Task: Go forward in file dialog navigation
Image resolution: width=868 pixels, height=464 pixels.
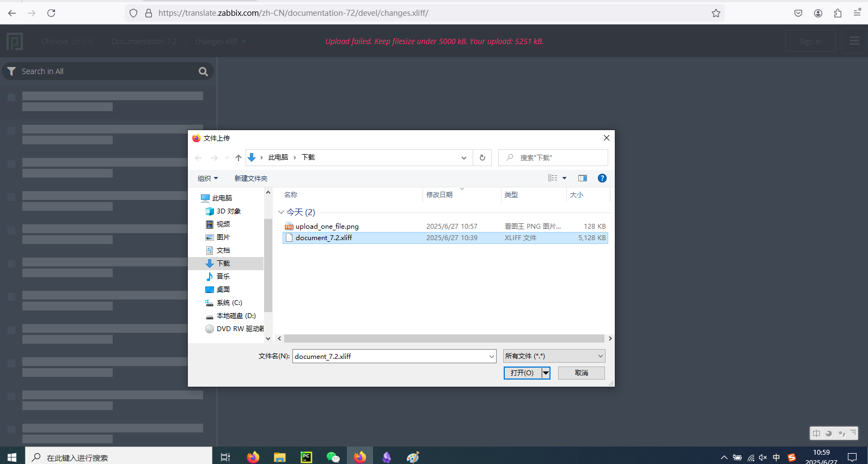Action: 215,157
